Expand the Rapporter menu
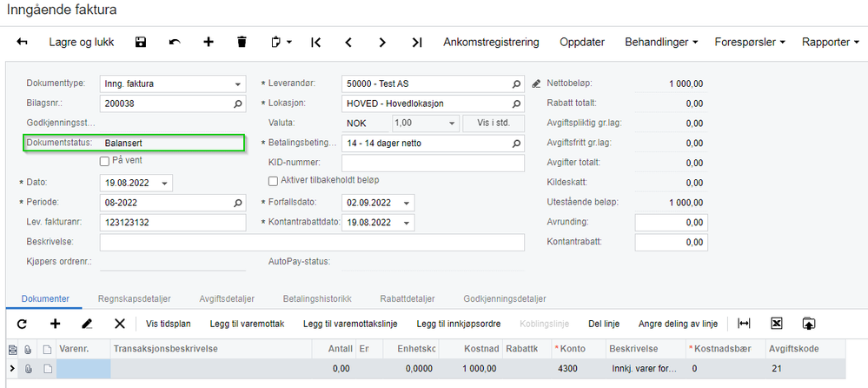Viewport: 868px width, 388px height. click(831, 42)
